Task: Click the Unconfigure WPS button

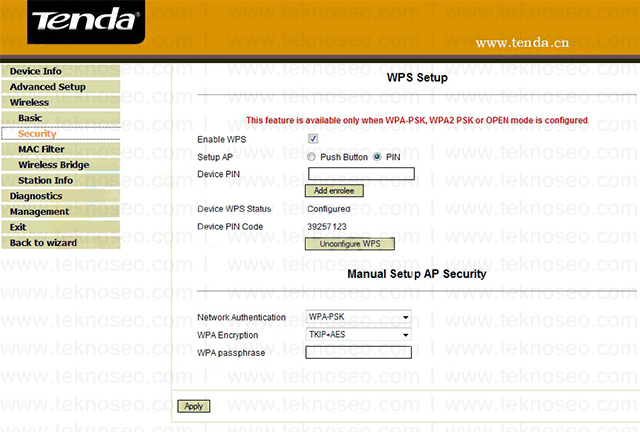Action: [350, 244]
